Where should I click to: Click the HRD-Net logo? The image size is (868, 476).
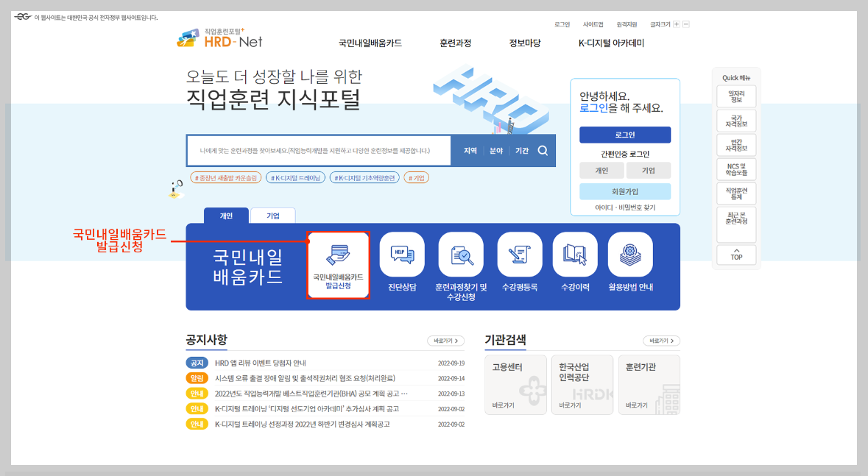click(220, 38)
